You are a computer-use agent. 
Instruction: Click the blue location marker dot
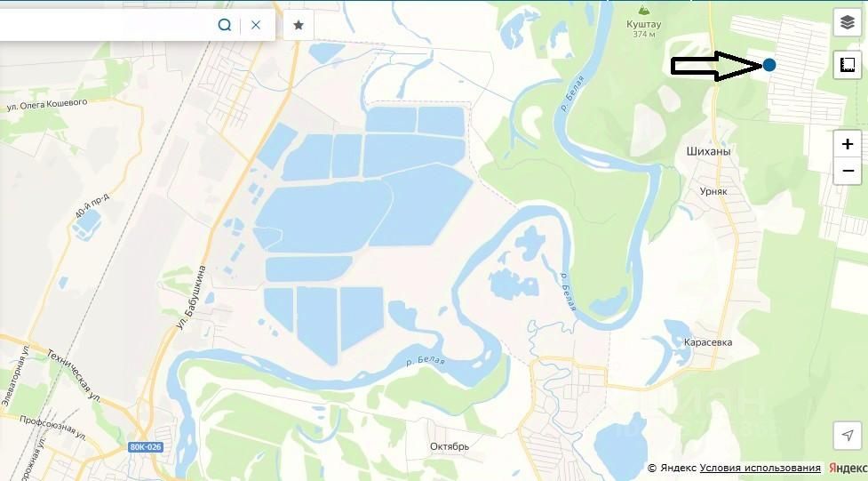[768, 65]
